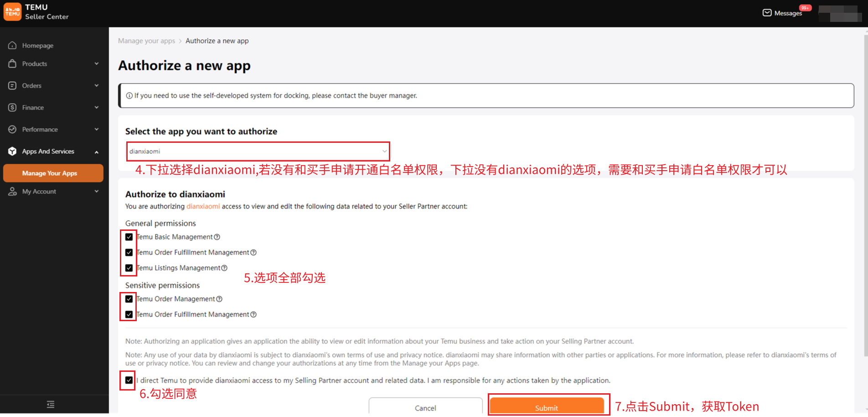The height and width of the screenshot is (417, 868).
Task: Collapse the sidebar using bottom menu icon
Action: coord(51,404)
